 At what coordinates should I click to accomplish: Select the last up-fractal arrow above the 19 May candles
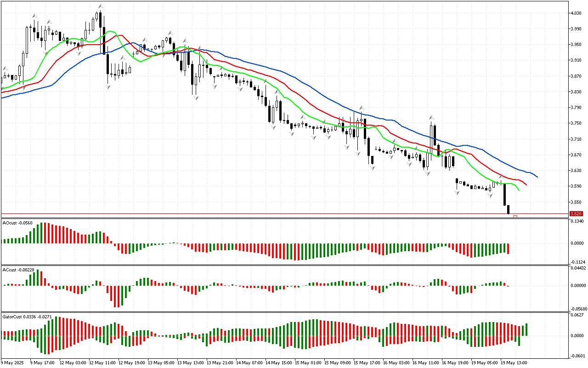(x=502, y=176)
